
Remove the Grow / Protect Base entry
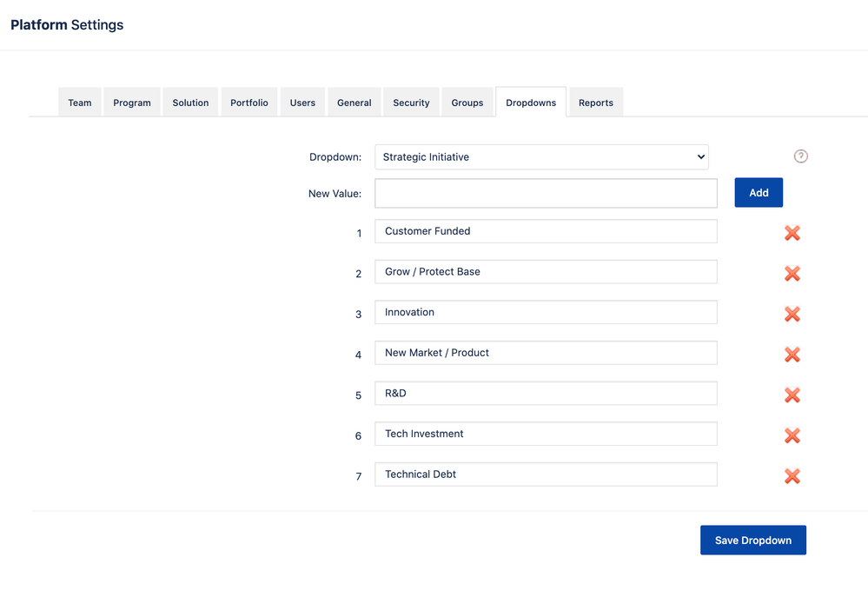[x=792, y=274]
